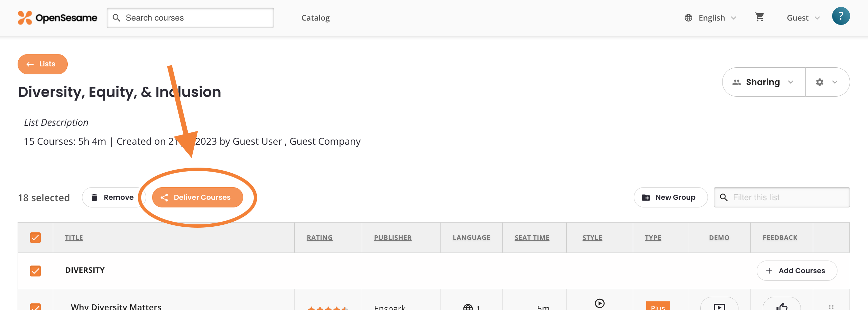Open the Catalog menu
Image resolution: width=868 pixels, height=310 pixels.
(315, 18)
